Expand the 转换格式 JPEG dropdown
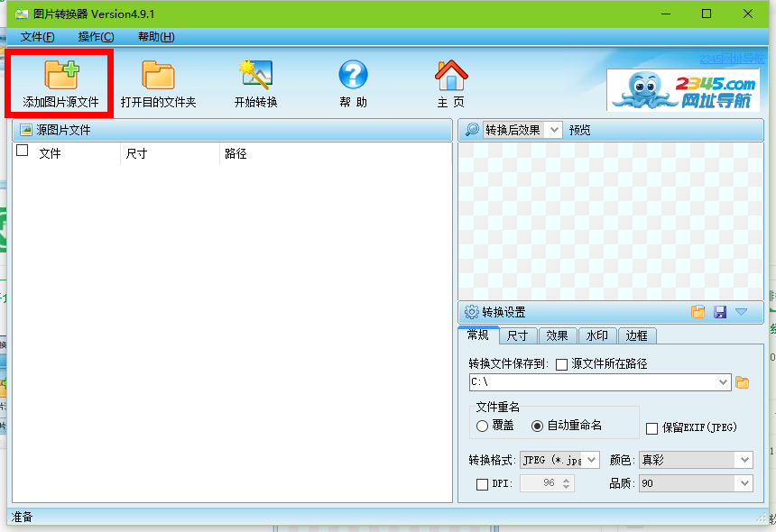This screenshot has height=532, width=776. (592, 460)
